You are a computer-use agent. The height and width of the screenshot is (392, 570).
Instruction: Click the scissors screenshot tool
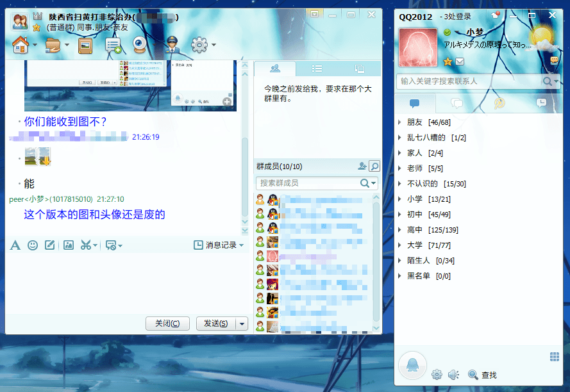click(86, 245)
